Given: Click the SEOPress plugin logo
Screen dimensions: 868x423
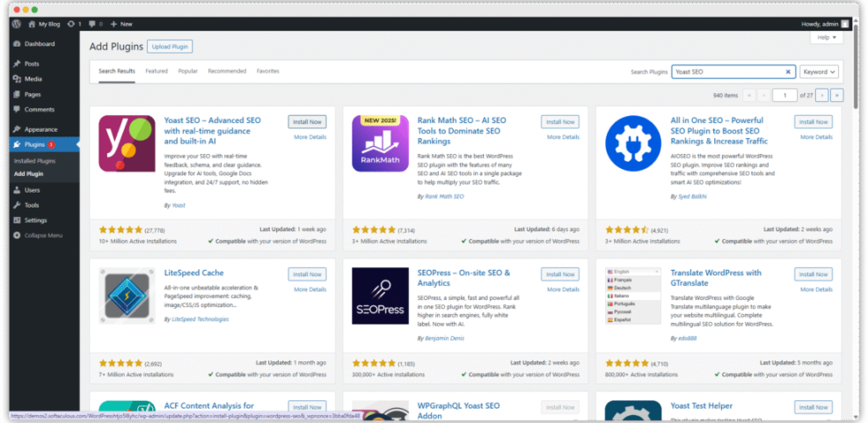Looking at the screenshot, I should click(x=380, y=296).
